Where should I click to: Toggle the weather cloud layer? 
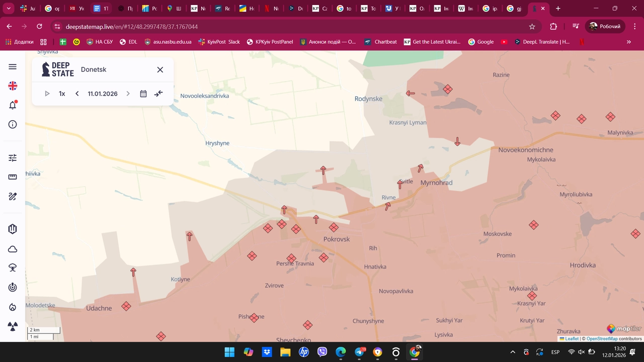pos(13,249)
